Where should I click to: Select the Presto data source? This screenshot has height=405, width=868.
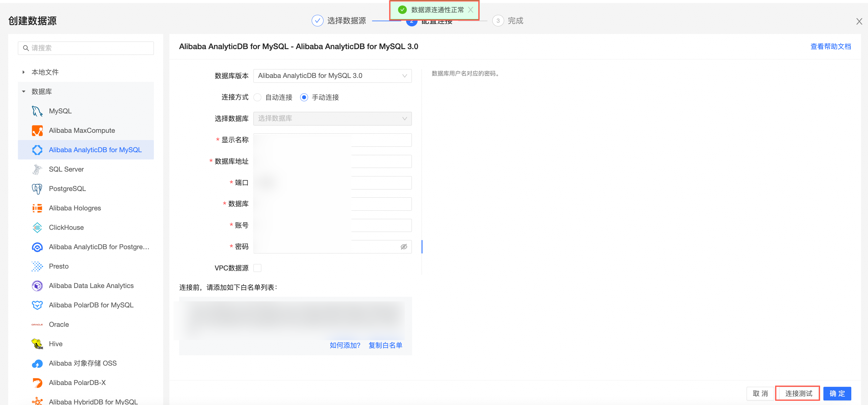click(59, 266)
